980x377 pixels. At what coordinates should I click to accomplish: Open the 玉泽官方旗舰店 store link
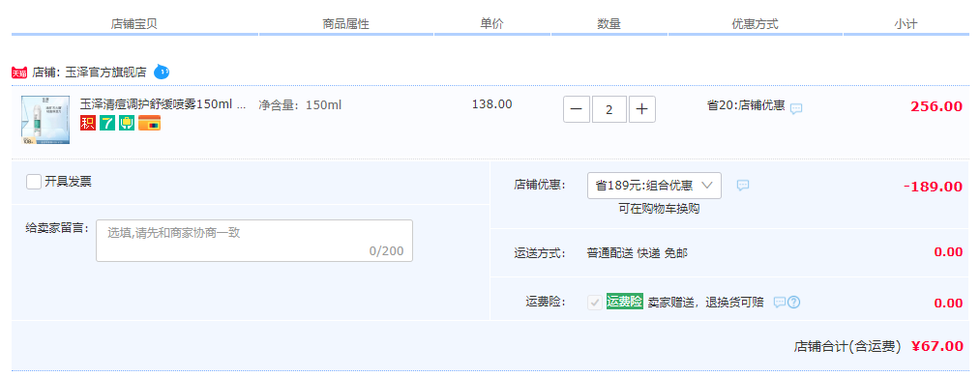point(106,72)
